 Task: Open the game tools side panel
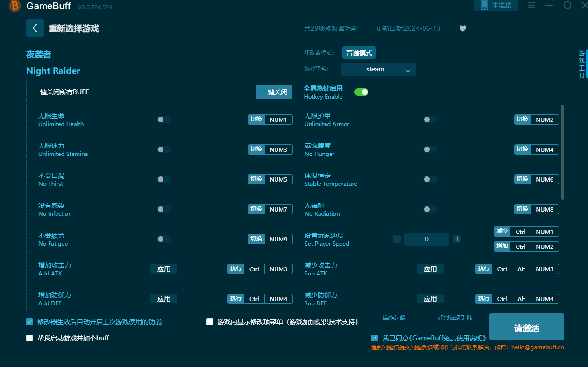click(581, 64)
